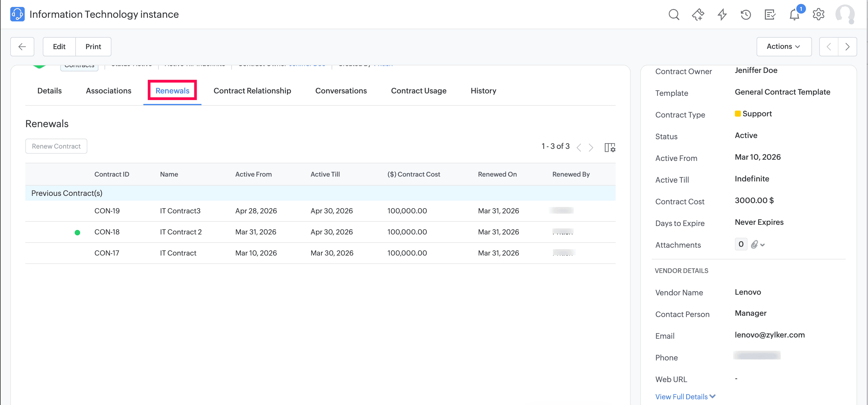This screenshot has width=868, height=405.
Task: Open the History tab
Action: [483, 91]
